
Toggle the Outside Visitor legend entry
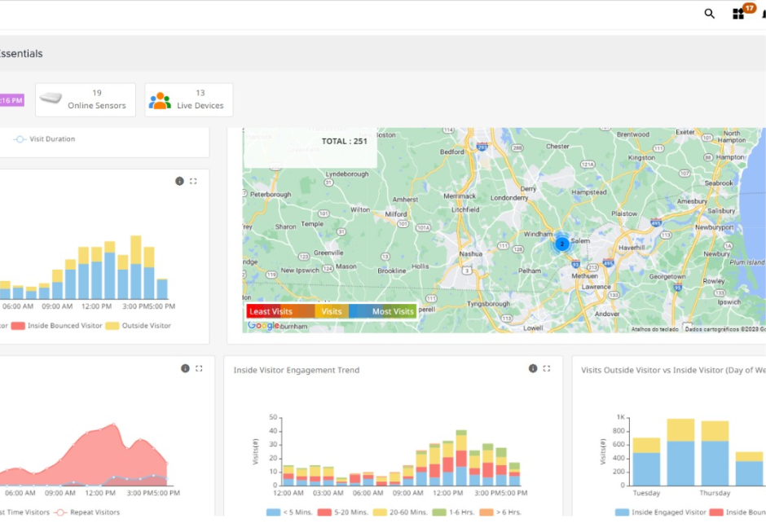pos(139,326)
